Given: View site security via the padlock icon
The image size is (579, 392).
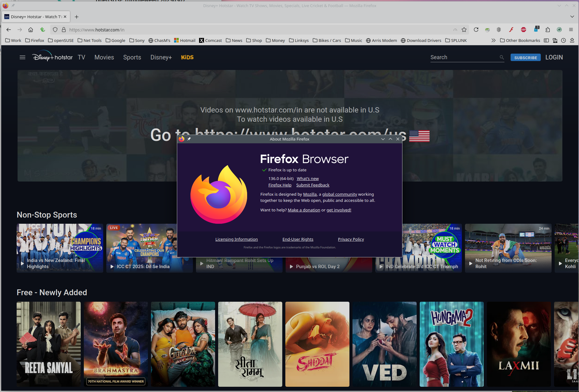Looking at the screenshot, I should coord(64,30).
